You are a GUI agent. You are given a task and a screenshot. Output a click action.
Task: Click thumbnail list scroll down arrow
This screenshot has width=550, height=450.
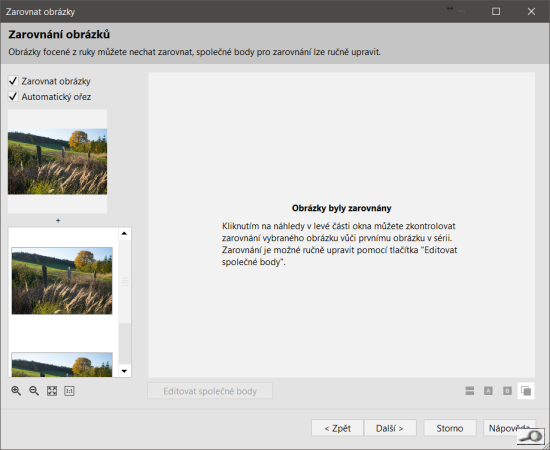(x=124, y=371)
